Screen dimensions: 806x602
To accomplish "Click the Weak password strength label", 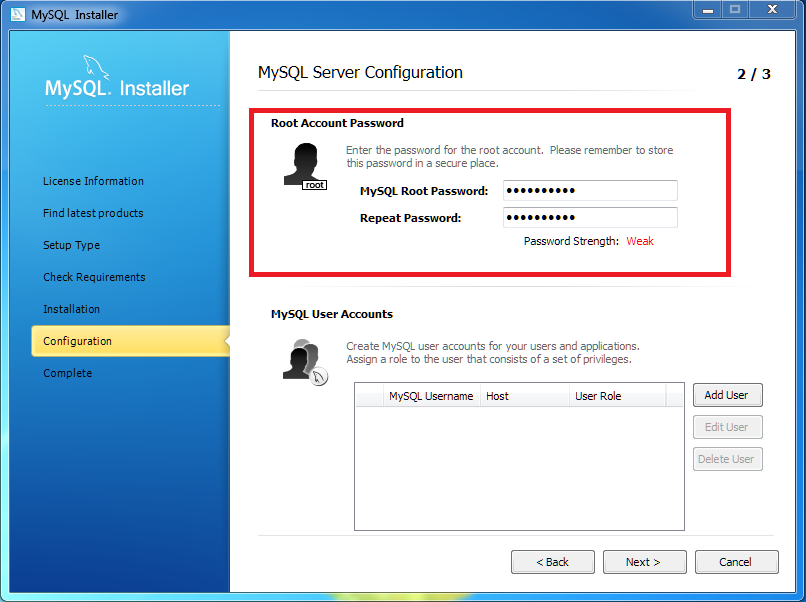I will pos(640,241).
